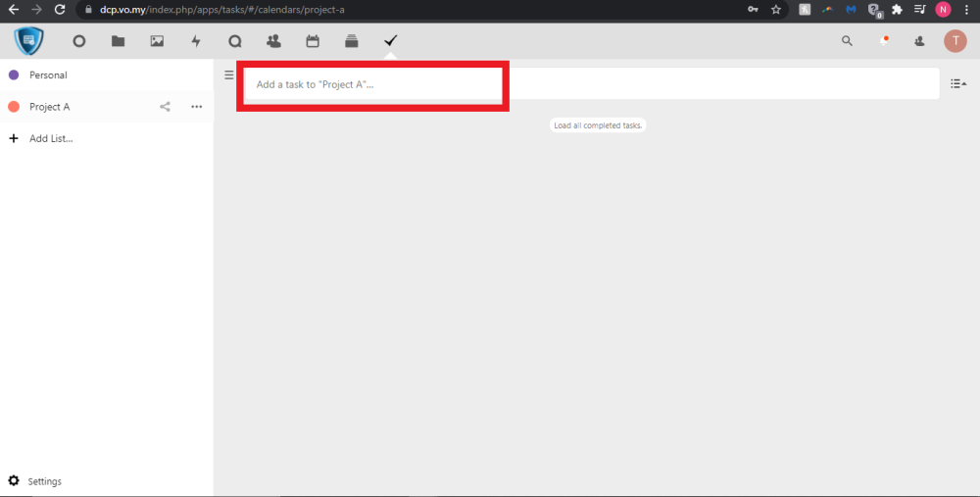Open Project A three-dot menu
This screenshot has width=980, height=497.
point(197,107)
